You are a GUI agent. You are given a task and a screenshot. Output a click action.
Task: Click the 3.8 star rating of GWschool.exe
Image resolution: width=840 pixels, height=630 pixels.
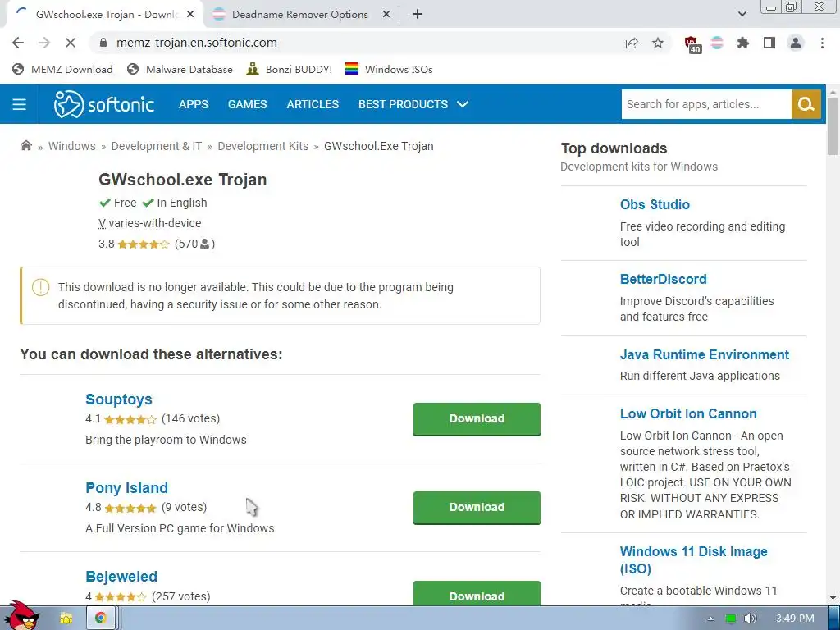coord(143,244)
